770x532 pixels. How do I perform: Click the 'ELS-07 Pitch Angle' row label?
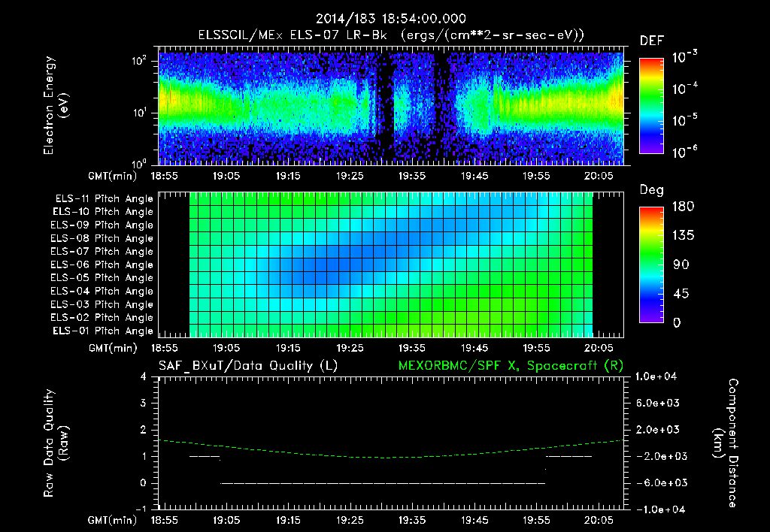[x=102, y=251]
